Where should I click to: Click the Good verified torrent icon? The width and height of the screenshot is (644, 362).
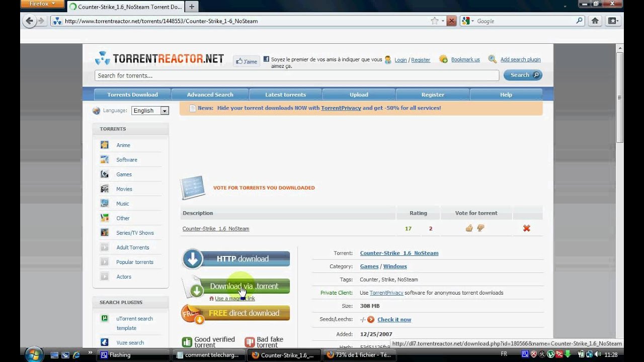click(187, 342)
